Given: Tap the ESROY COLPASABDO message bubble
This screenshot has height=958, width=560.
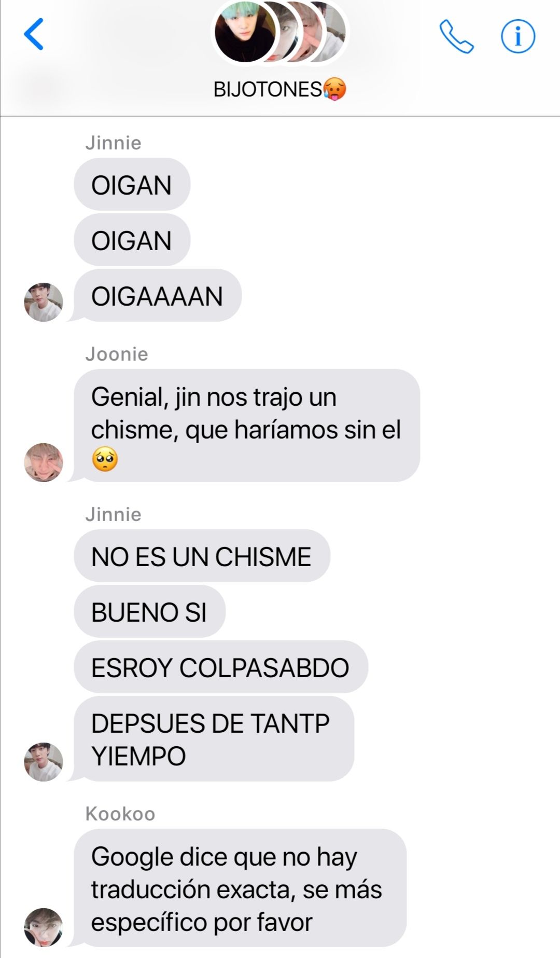Looking at the screenshot, I should pyautogui.click(x=221, y=667).
